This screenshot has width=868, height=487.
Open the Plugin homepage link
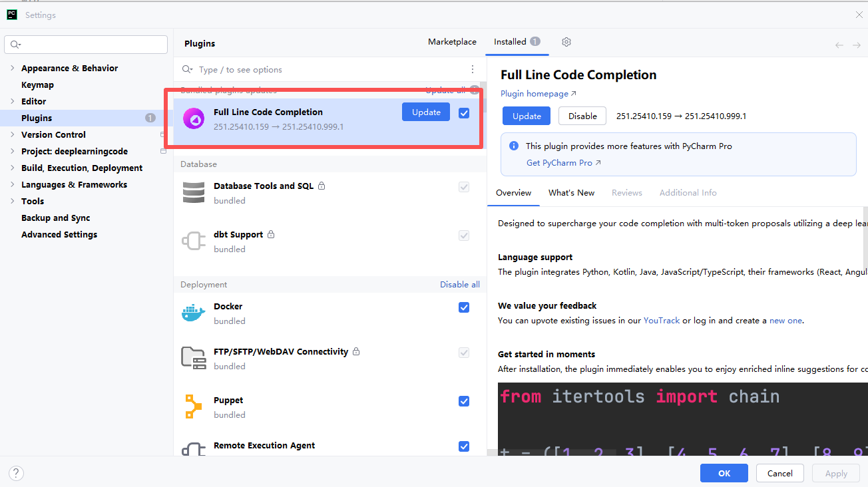[x=539, y=94]
